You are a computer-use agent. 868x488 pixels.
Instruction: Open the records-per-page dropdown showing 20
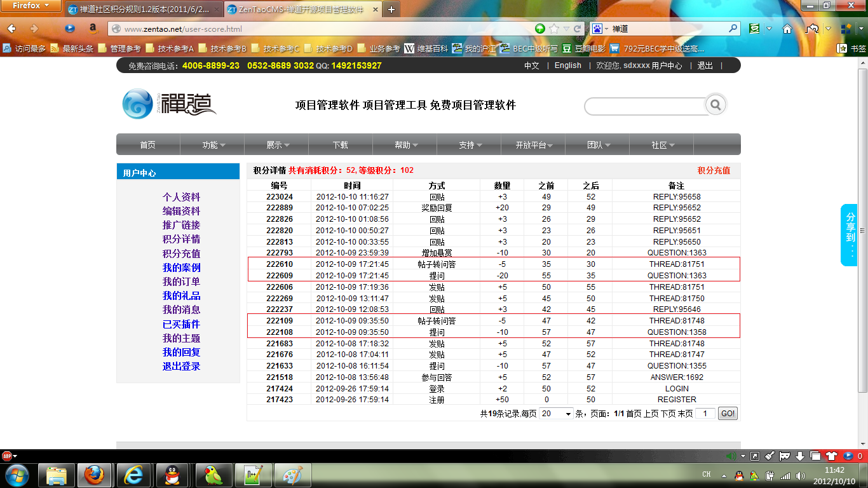[x=556, y=414]
